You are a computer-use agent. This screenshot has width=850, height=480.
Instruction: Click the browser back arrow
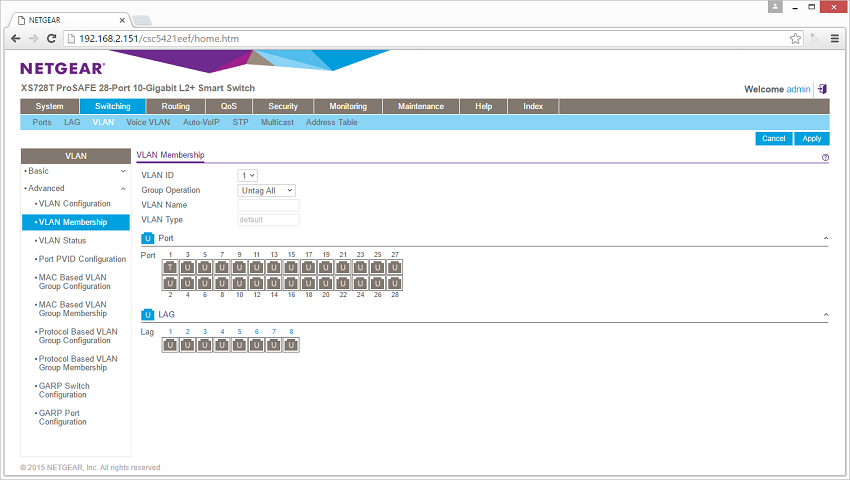(16, 39)
